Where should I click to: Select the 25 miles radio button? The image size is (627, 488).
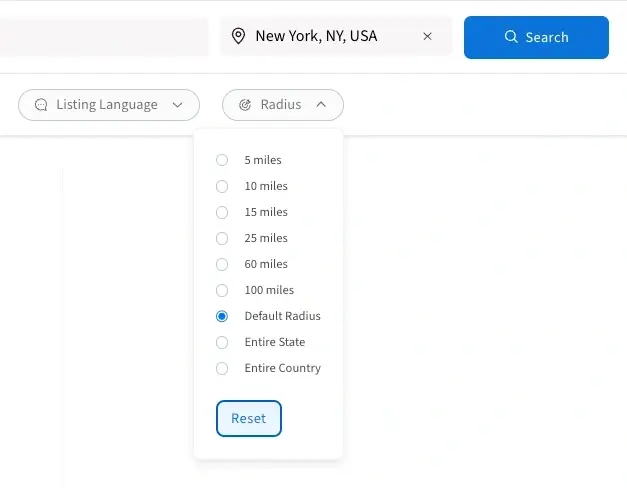pos(222,238)
